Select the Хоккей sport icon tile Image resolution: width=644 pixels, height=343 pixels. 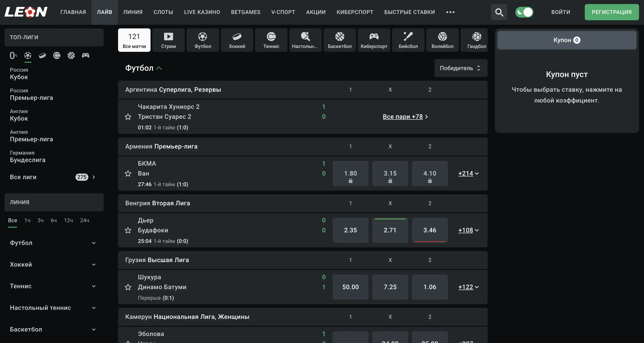pos(237,40)
